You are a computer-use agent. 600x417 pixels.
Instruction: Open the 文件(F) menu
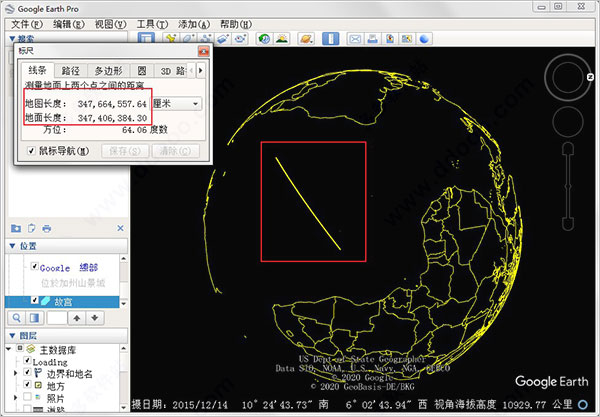pyautogui.click(x=26, y=24)
